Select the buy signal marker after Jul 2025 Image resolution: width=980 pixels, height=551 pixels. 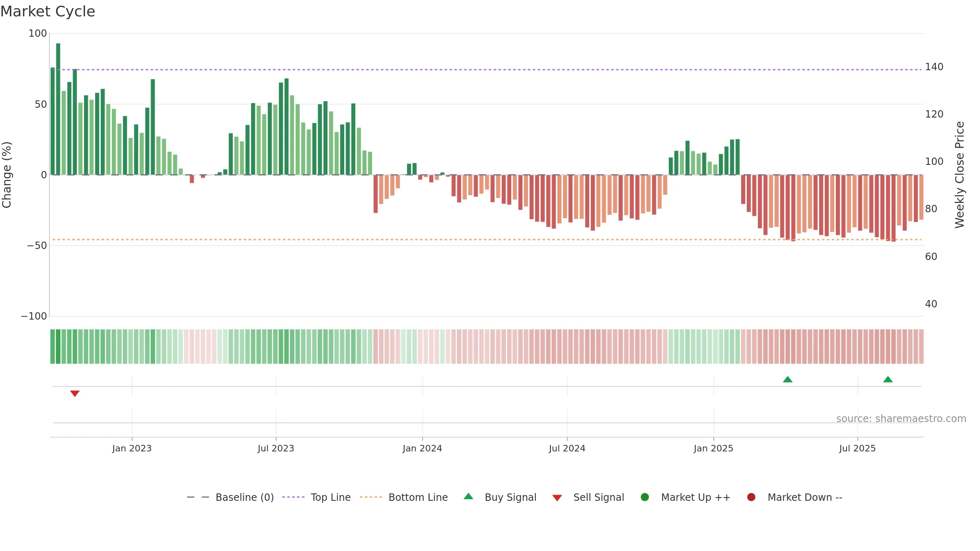[x=888, y=380]
